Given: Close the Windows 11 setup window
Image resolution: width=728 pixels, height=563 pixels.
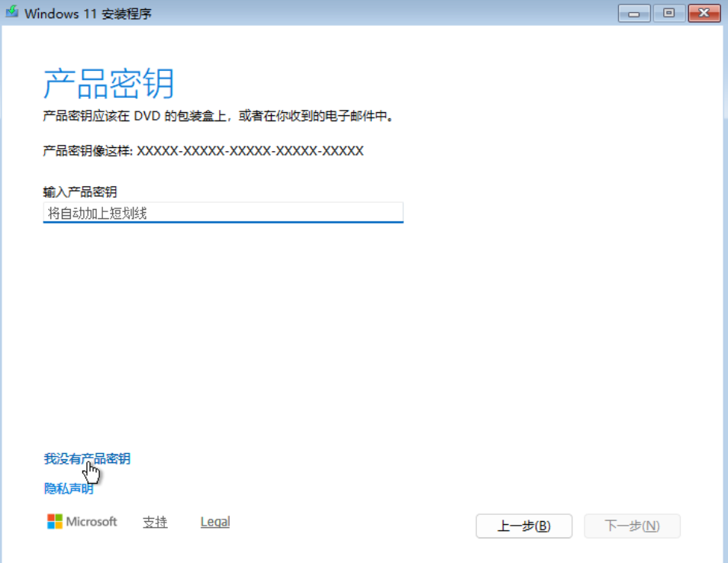Looking at the screenshot, I should pyautogui.click(x=704, y=13).
